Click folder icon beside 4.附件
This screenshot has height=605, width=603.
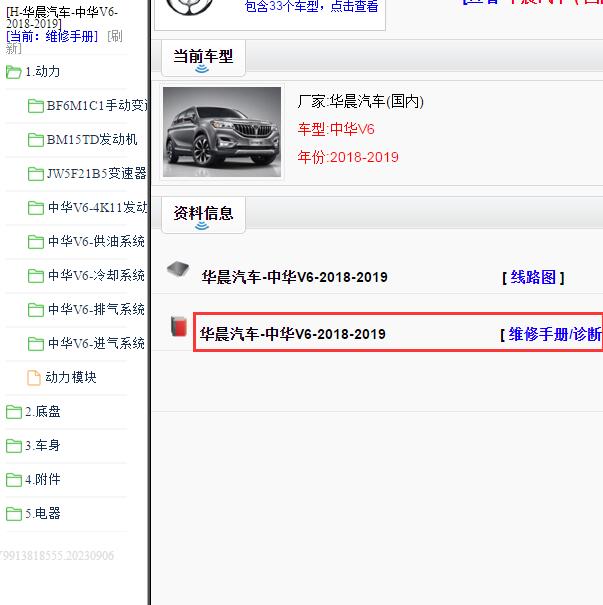[x=14, y=480]
